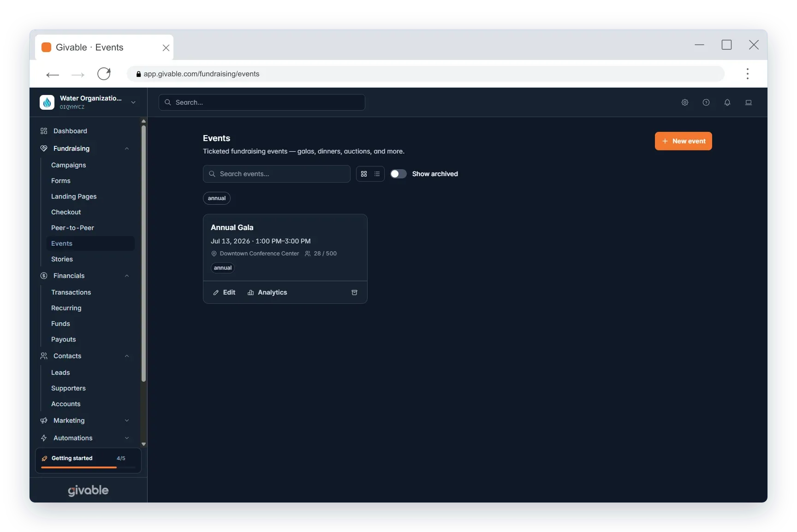Select Events in the sidebar
This screenshot has width=797, height=532.
(x=90, y=243)
